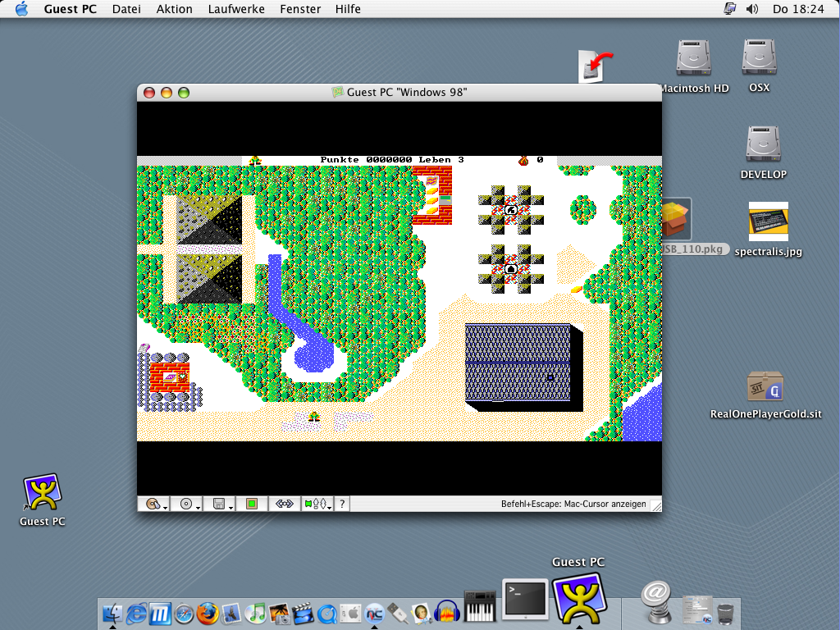Click the @ spring URL icon in dock
The image size is (840, 630).
pyautogui.click(x=655, y=603)
